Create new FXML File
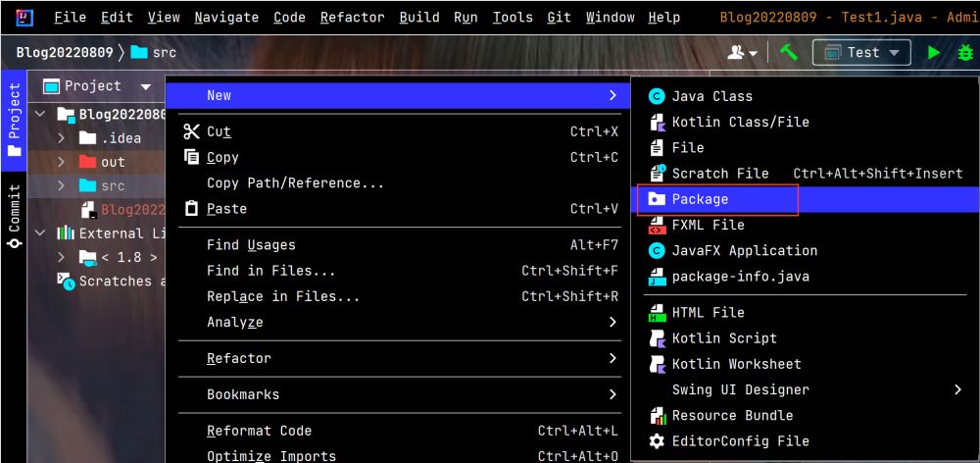 pos(708,225)
